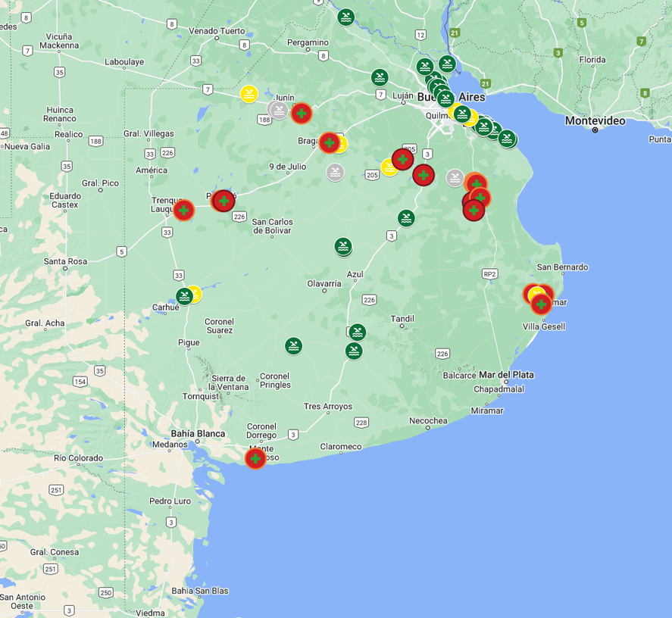Select the Miramar place label
Image resolution: width=672 pixels, height=618 pixels.
coord(487,410)
